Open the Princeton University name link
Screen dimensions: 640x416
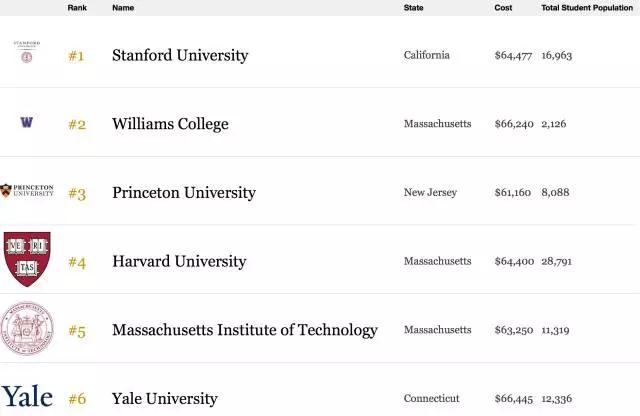point(184,193)
